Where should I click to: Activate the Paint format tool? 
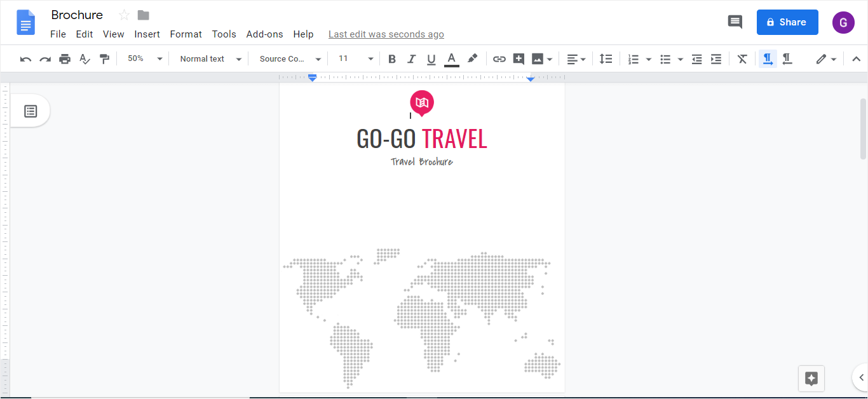coord(104,58)
